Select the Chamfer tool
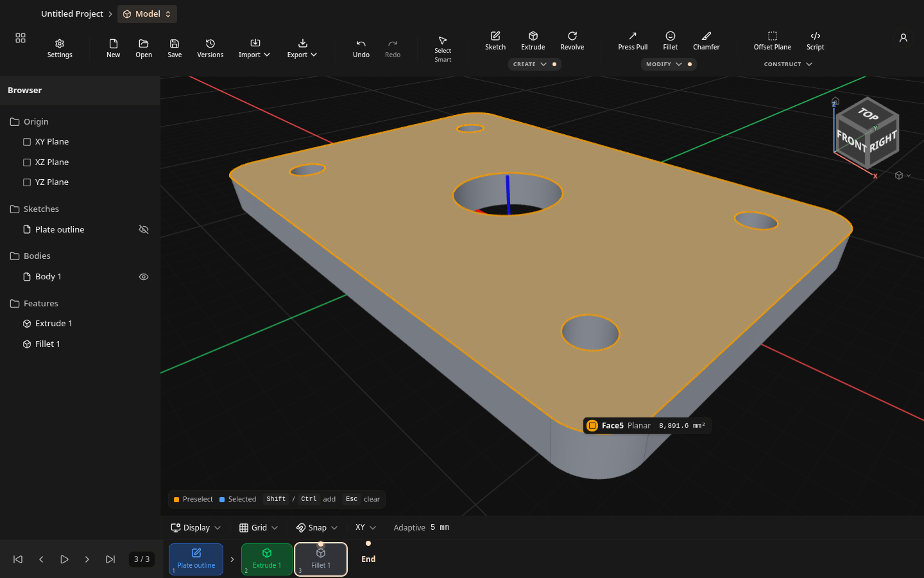The height and width of the screenshot is (578, 924). 706,40
